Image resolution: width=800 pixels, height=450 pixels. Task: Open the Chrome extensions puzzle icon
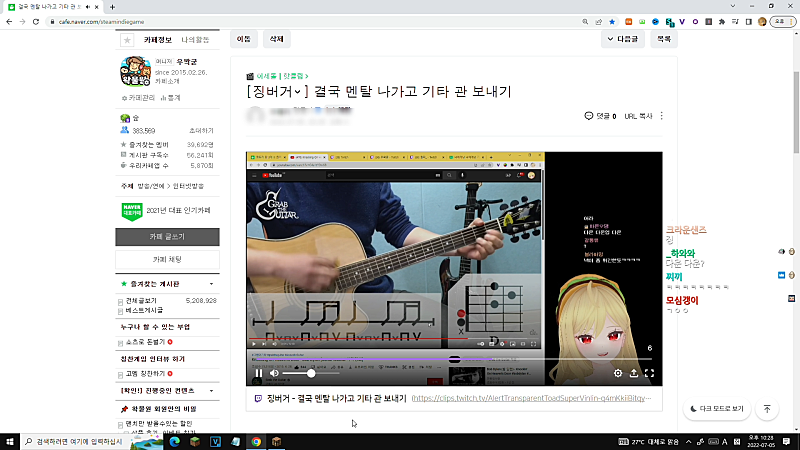[x=721, y=22]
